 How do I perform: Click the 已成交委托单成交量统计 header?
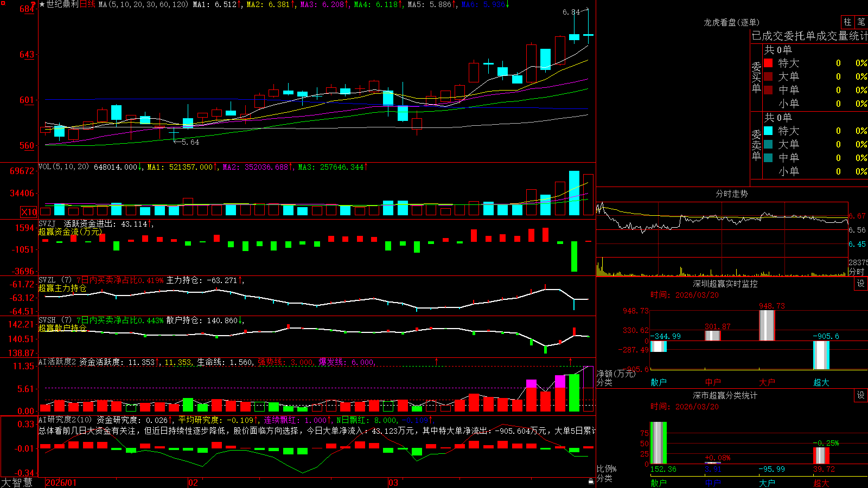(809, 36)
